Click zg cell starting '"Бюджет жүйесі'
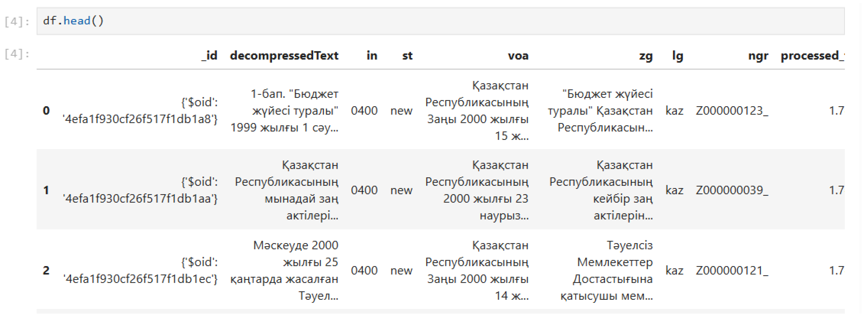This screenshot has height=323, width=868. [601, 111]
